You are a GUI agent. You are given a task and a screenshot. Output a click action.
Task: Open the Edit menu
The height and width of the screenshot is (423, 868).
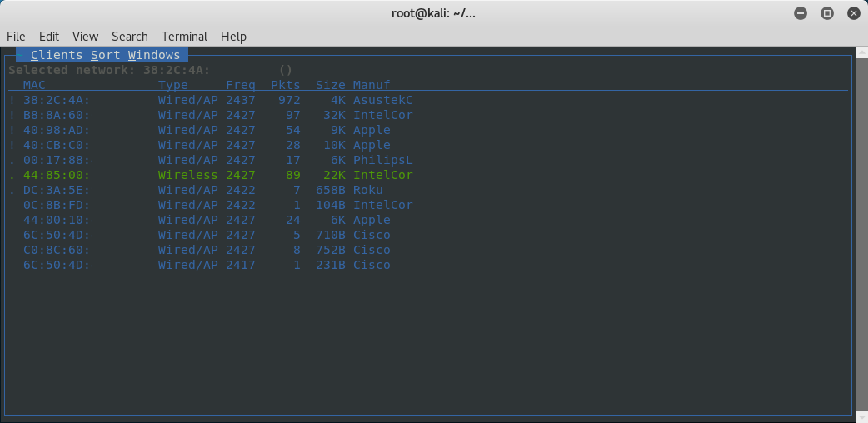[48, 37]
